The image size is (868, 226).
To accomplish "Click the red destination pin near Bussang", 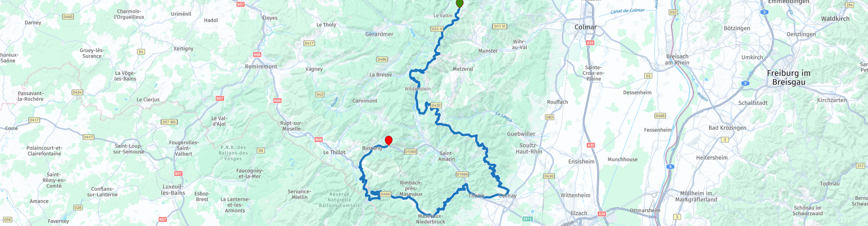I will 388,140.
